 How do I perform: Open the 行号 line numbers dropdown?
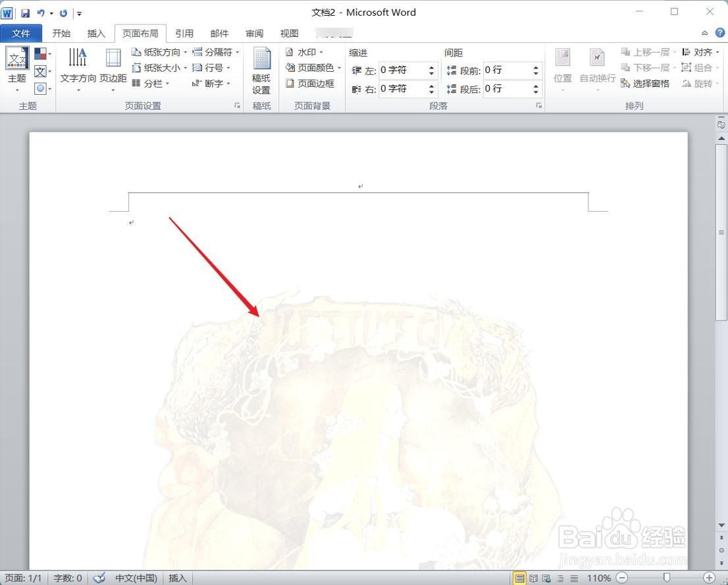click(x=211, y=68)
